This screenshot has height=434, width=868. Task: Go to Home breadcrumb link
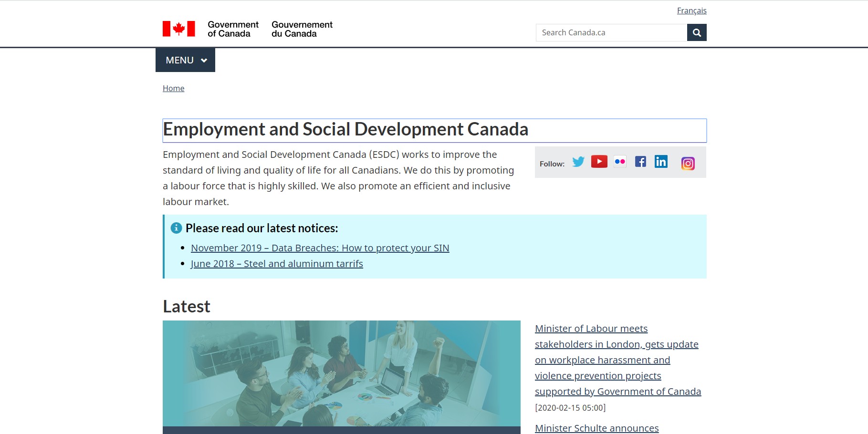click(173, 88)
